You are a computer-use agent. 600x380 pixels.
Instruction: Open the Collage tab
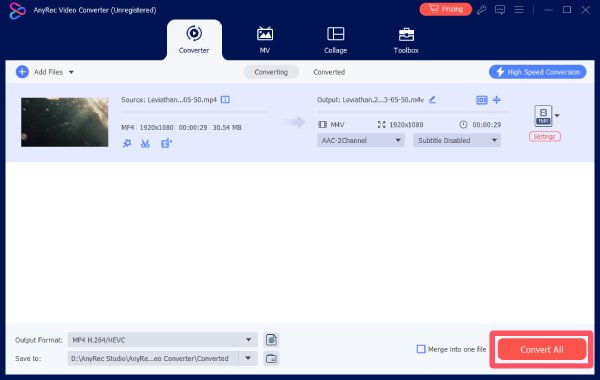[336, 40]
